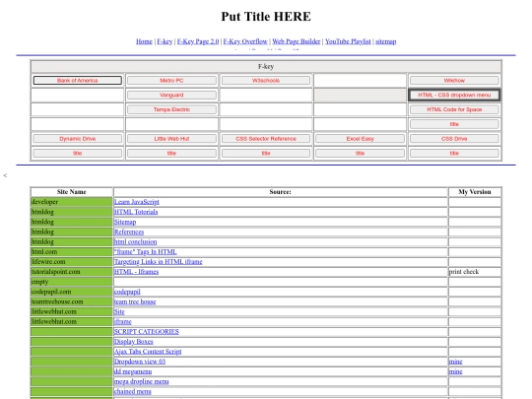Open the chained menu link

[132, 391]
